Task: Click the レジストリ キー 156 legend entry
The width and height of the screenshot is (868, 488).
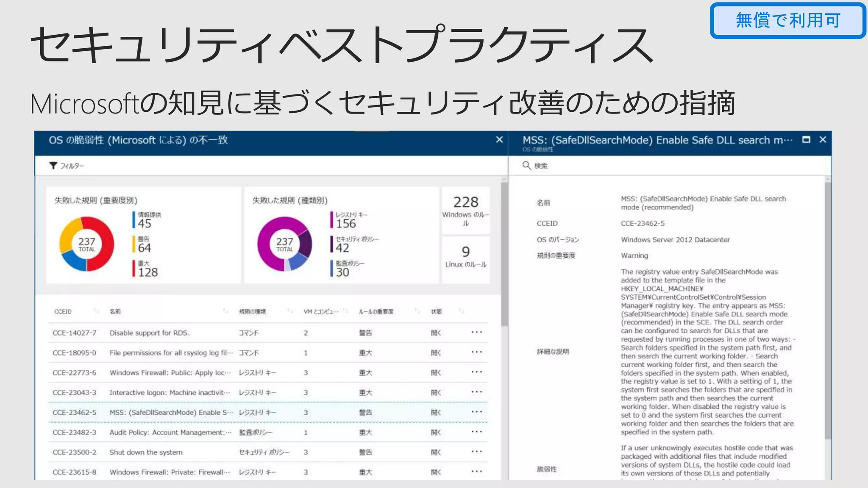Action: point(349,220)
